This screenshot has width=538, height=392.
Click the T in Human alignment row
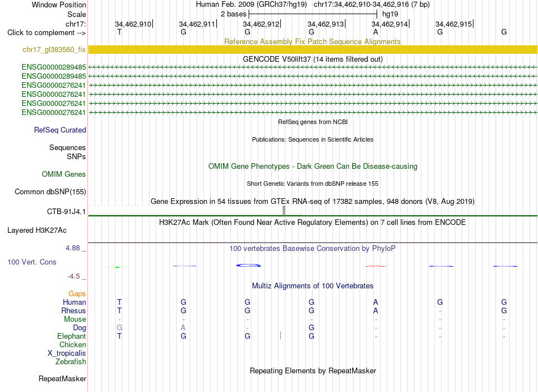[119, 302]
